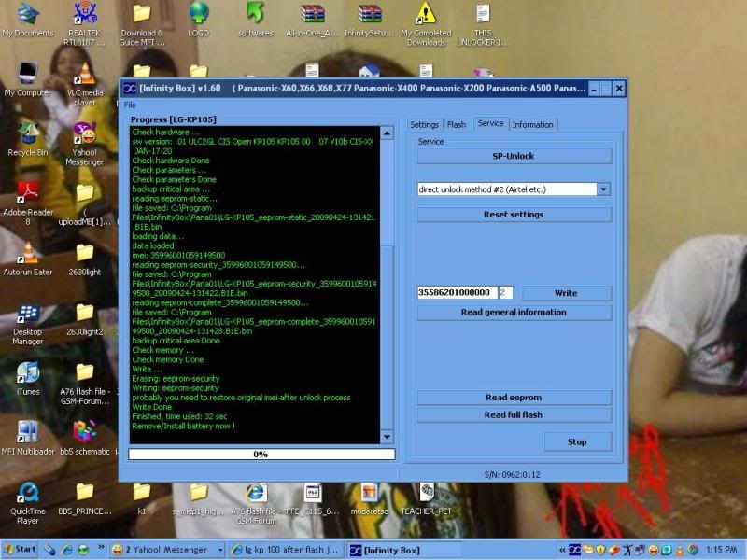Click the taskbar clock showing 1:15 PM
Viewport: 747px width, 560px height.
pyautogui.click(x=722, y=550)
